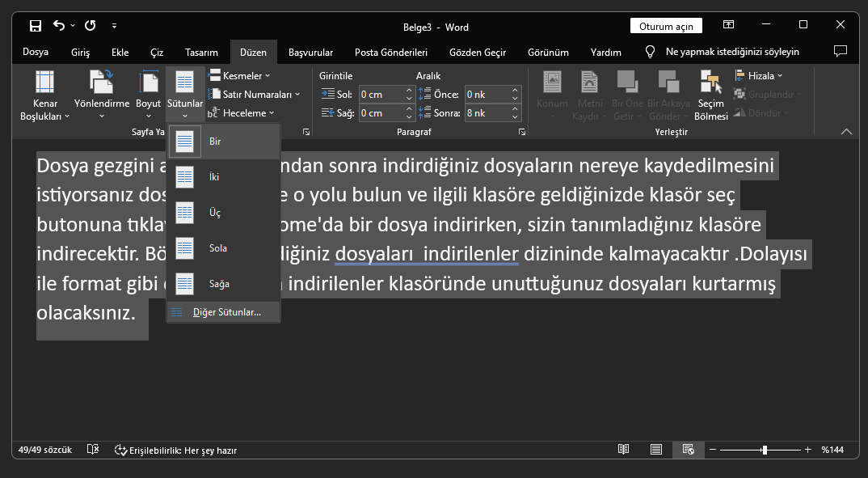This screenshot has height=478, width=868.
Task: Open Diğer Sütunlar... dialog
Action: (224, 312)
